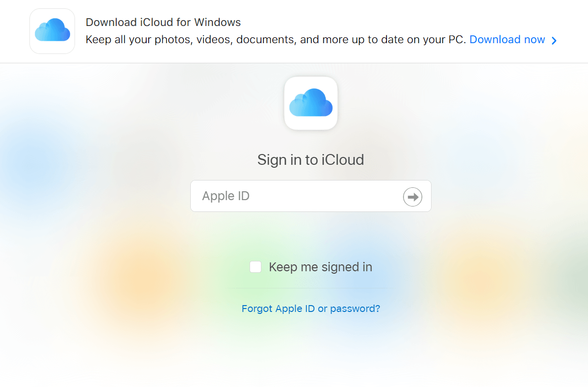The image size is (588, 387).
Task: Enable the Keep me signed in checkbox
Action: tap(256, 266)
